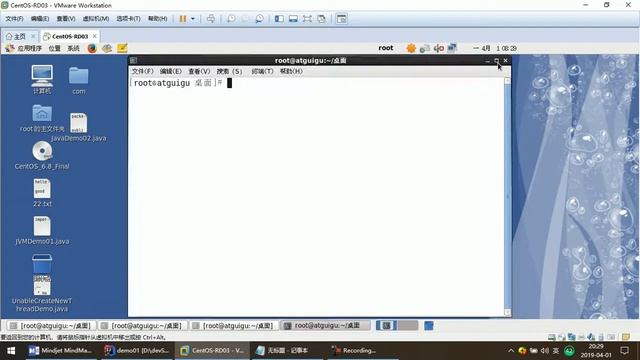Open the demo01 IDE window from taskbar
Viewport: 640px width, 360px height.
click(x=137, y=351)
